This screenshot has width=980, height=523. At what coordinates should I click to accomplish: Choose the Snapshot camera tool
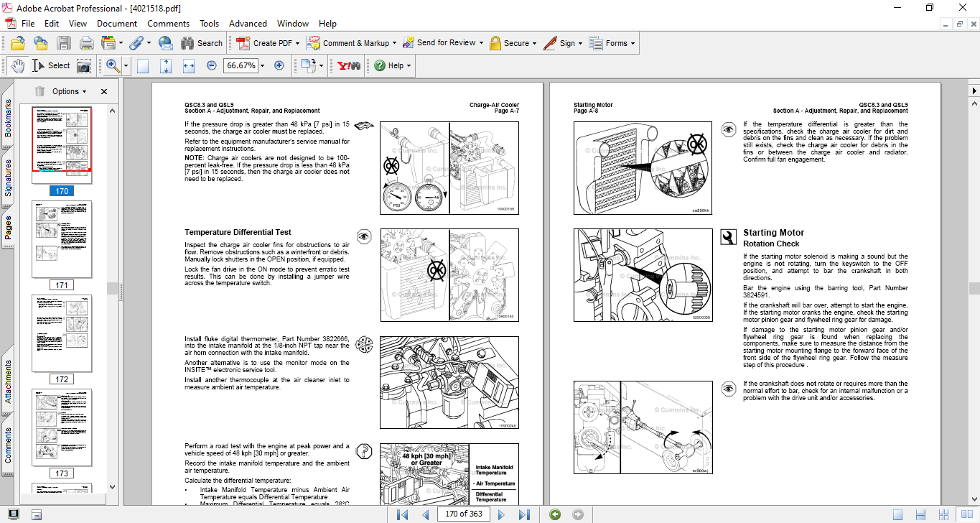84,65
